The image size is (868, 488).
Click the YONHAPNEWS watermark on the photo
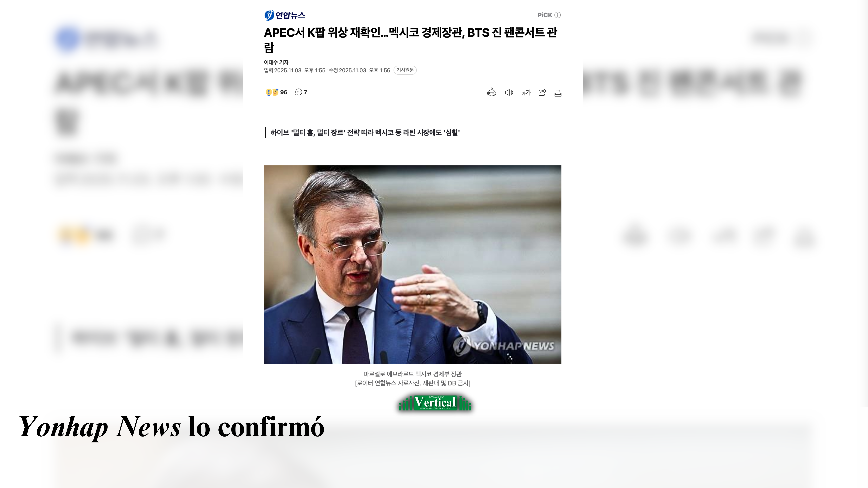click(504, 346)
